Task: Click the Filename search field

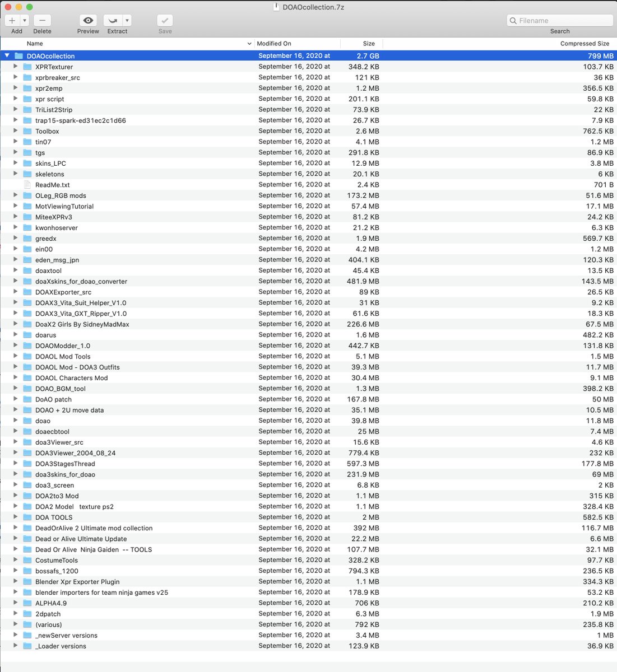Action: [560, 21]
